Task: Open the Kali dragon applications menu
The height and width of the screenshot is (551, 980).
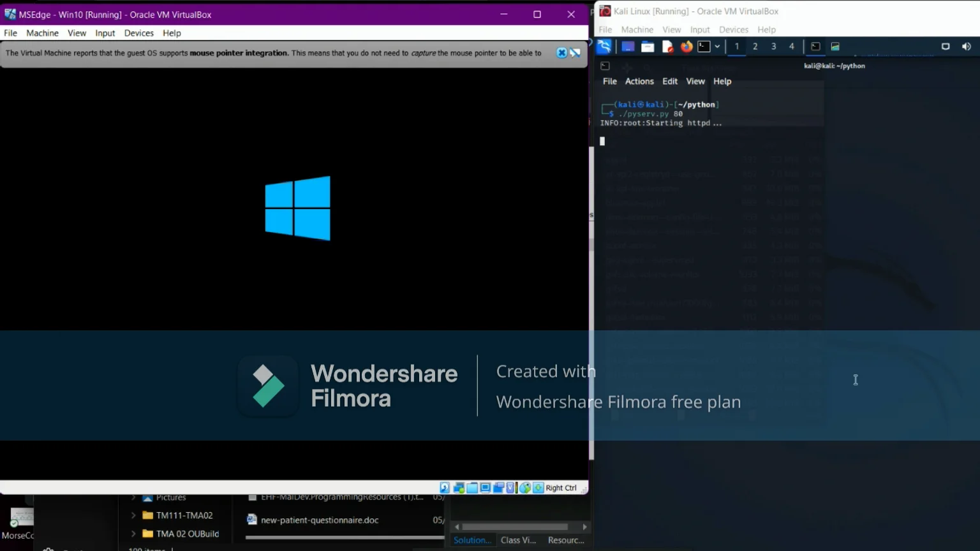Action: pos(604,47)
